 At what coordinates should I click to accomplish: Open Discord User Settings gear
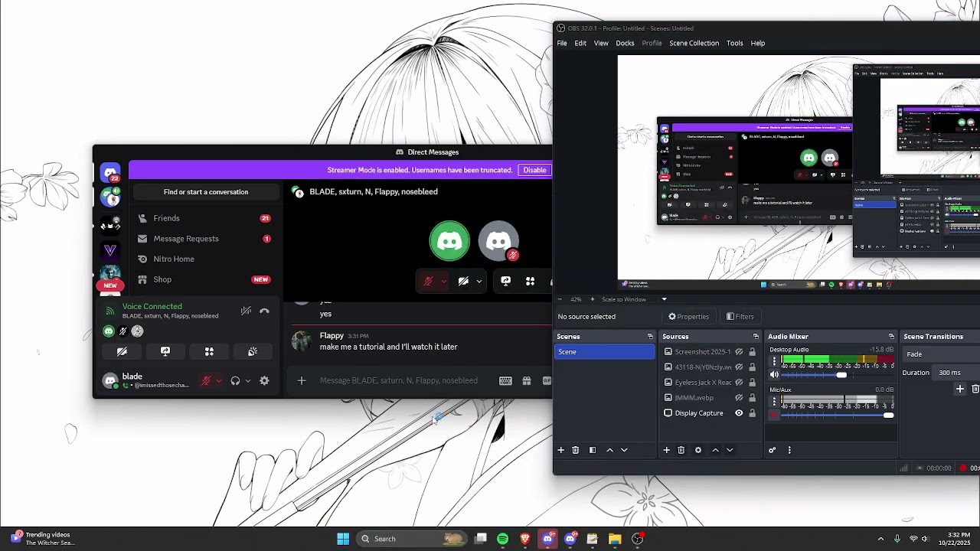[x=264, y=380]
